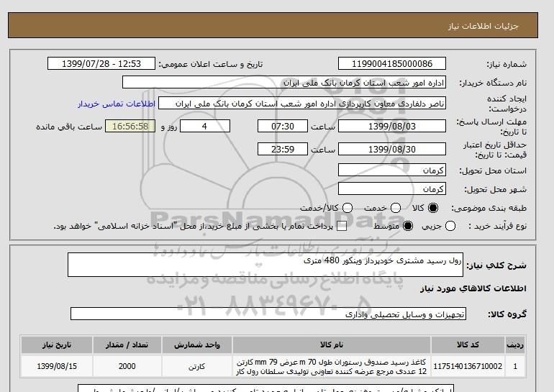Click the تعداد / مقدار column header

pos(127,345)
